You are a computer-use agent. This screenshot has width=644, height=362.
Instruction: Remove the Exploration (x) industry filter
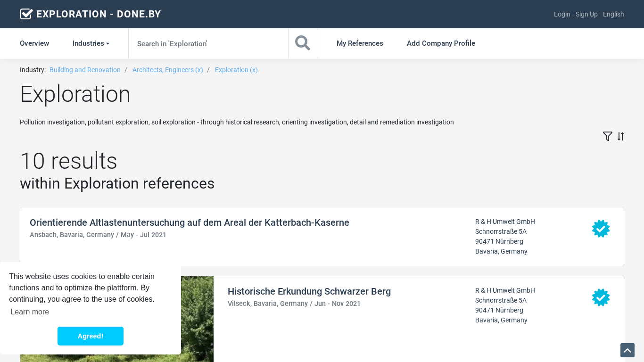(x=236, y=70)
